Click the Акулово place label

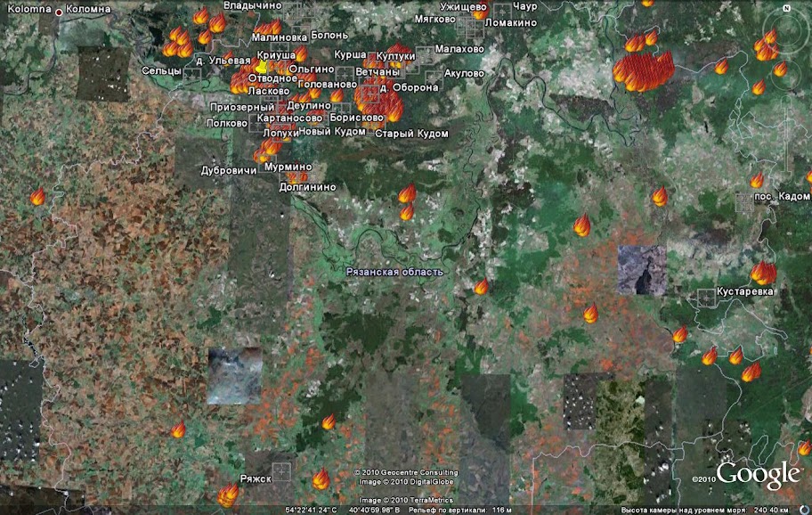pyautogui.click(x=464, y=74)
